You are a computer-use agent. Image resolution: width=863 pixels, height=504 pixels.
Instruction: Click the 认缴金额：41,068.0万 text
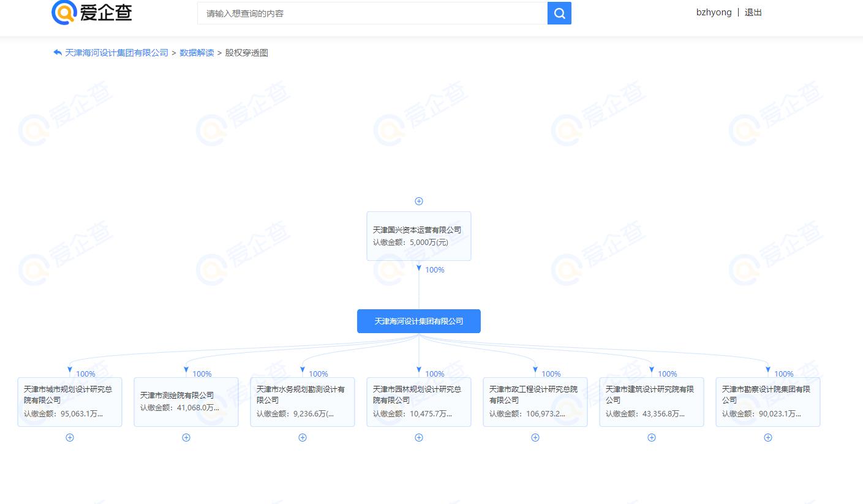tap(179, 408)
